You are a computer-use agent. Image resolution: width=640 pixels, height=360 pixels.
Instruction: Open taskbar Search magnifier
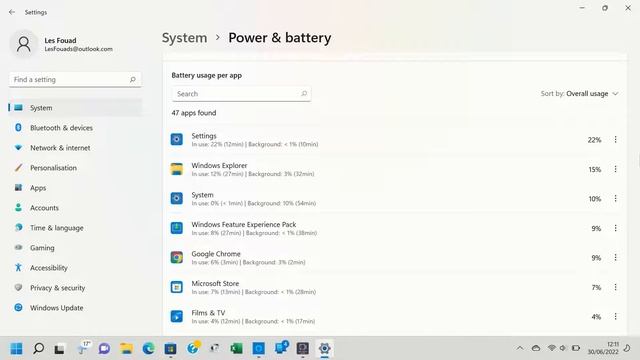point(38,349)
